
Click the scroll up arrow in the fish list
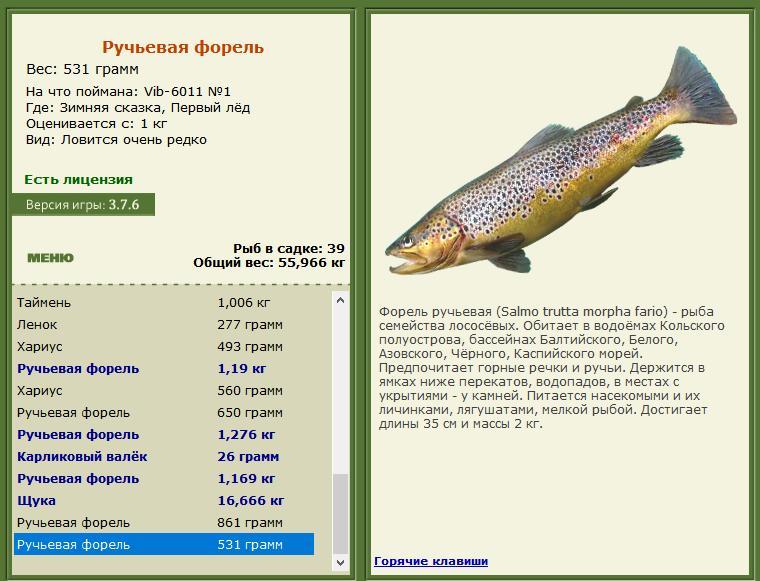(340, 300)
